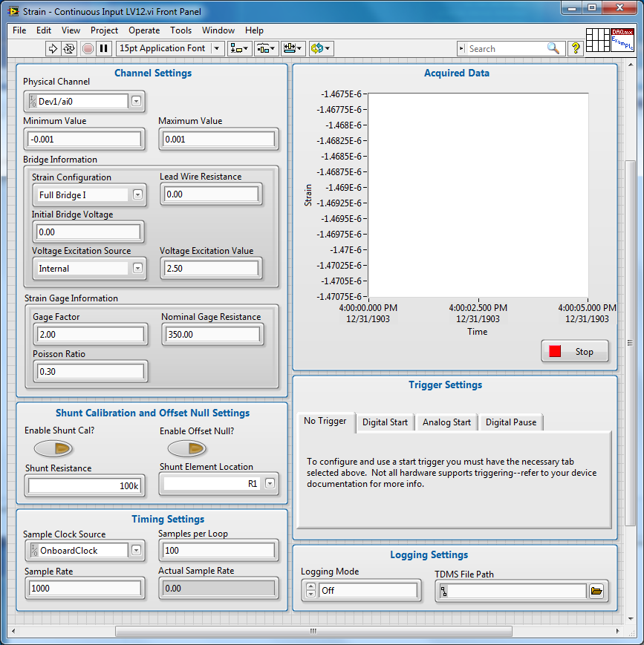Select the Analog Start tab
The height and width of the screenshot is (645, 644).
point(446,422)
